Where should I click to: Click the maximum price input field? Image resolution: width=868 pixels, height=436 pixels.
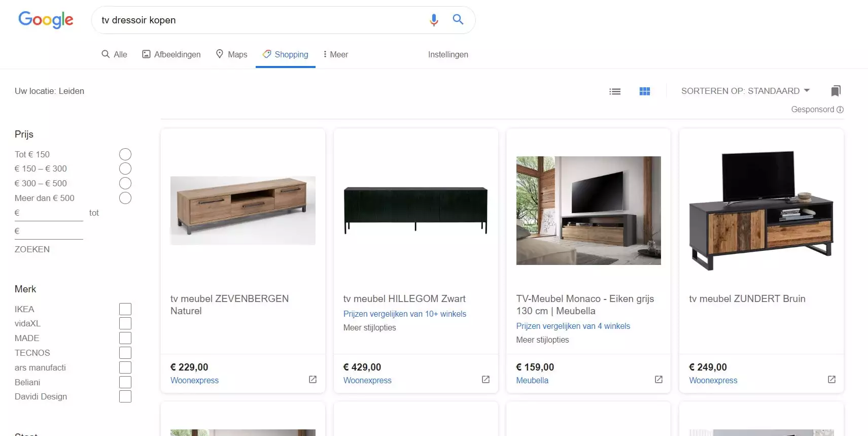49,231
